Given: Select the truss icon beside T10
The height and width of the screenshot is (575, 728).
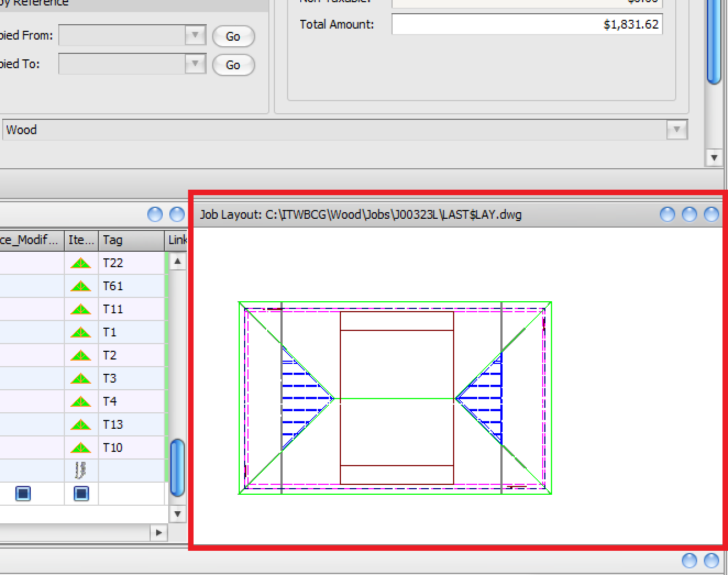Looking at the screenshot, I should click(x=81, y=448).
